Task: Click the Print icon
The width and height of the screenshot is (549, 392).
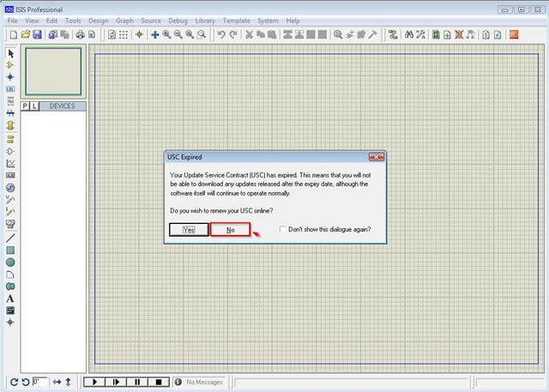Action: point(80,34)
